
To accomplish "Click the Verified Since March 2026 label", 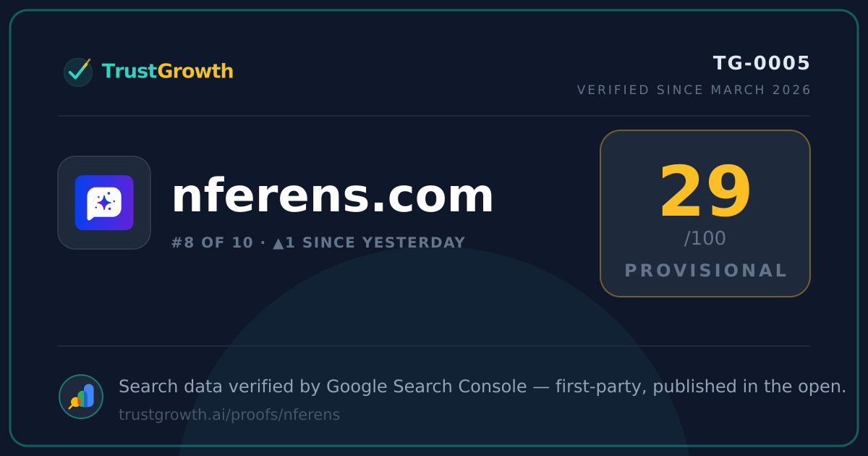I will click(694, 90).
